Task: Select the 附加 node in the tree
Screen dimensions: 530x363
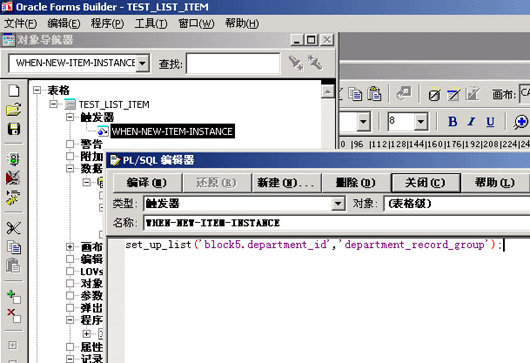Action: pos(92,156)
